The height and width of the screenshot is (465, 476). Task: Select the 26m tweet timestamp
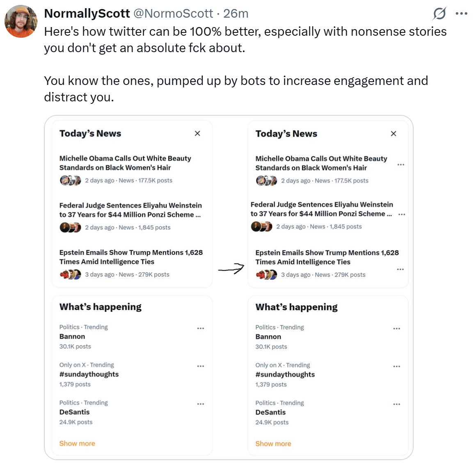click(236, 14)
